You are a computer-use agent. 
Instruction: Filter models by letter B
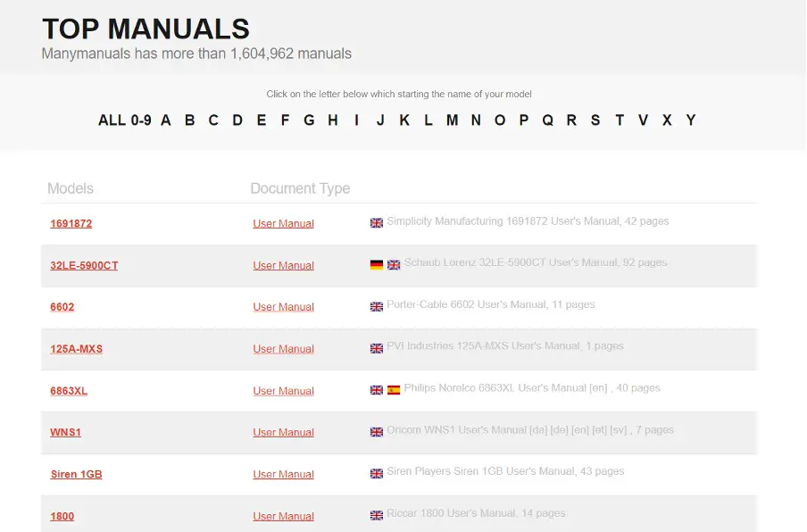[190, 120]
